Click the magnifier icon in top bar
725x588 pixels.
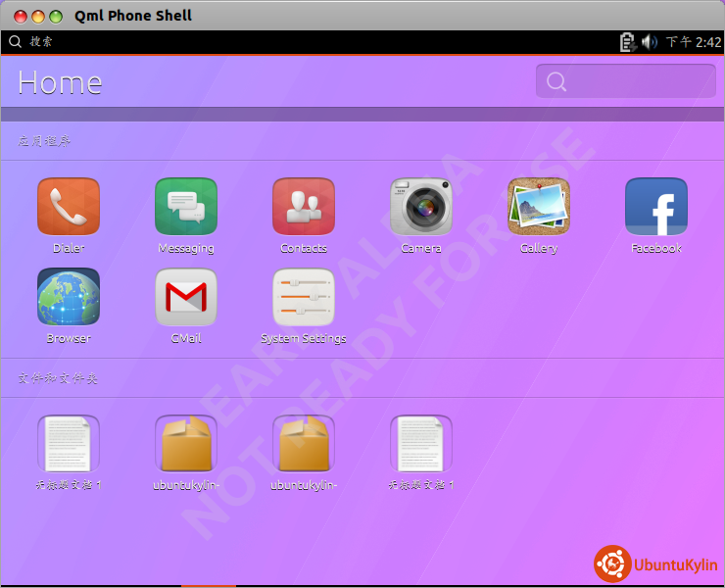tap(15, 42)
